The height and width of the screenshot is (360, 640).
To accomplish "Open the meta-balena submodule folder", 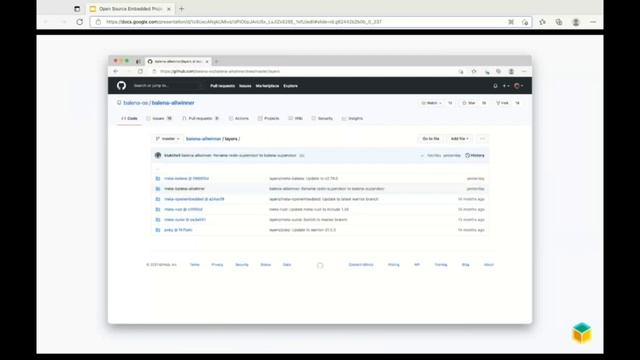I will click(x=186, y=178).
